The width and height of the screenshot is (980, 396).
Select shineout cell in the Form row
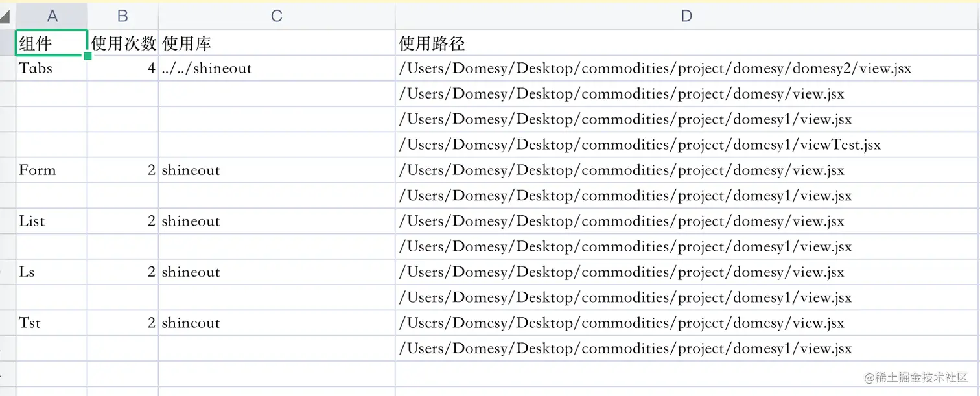pos(277,170)
